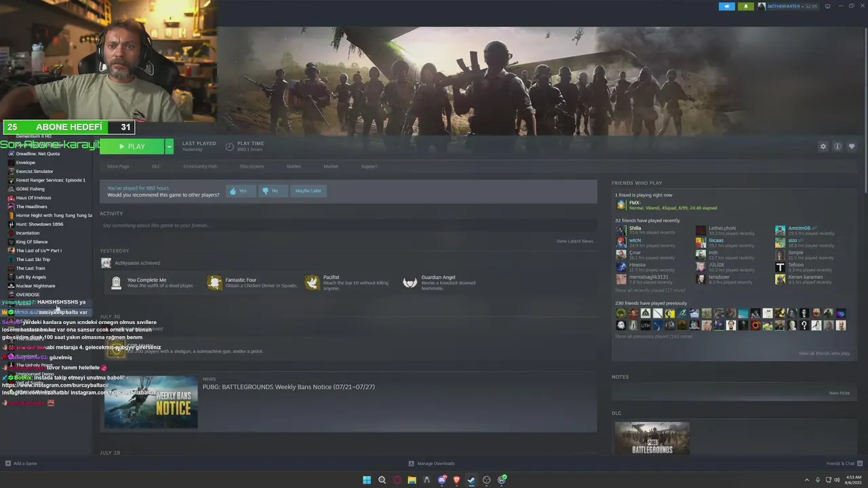Click the thumbs-up Yes recommendation button

coord(240,191)
